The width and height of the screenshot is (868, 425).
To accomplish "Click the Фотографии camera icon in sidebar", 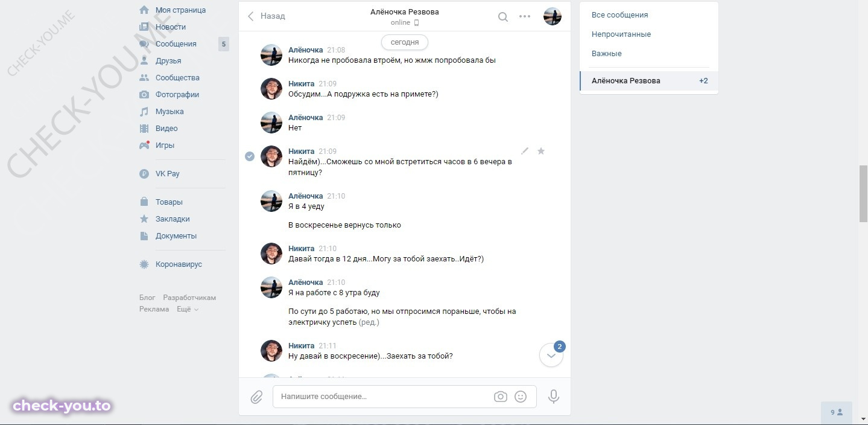I will pos(144,94).
